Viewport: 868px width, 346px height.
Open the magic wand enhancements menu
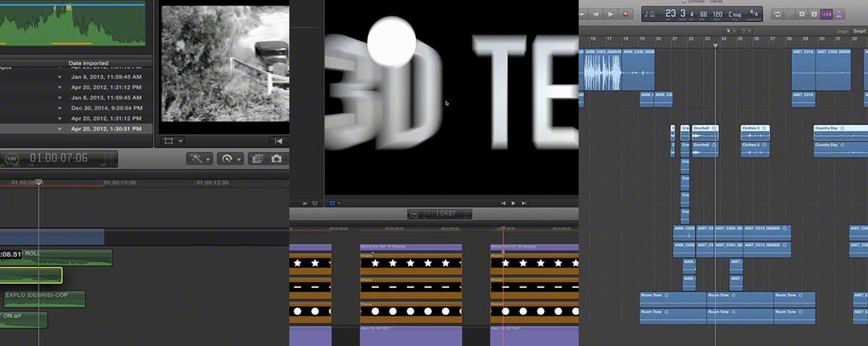point(198,159)
